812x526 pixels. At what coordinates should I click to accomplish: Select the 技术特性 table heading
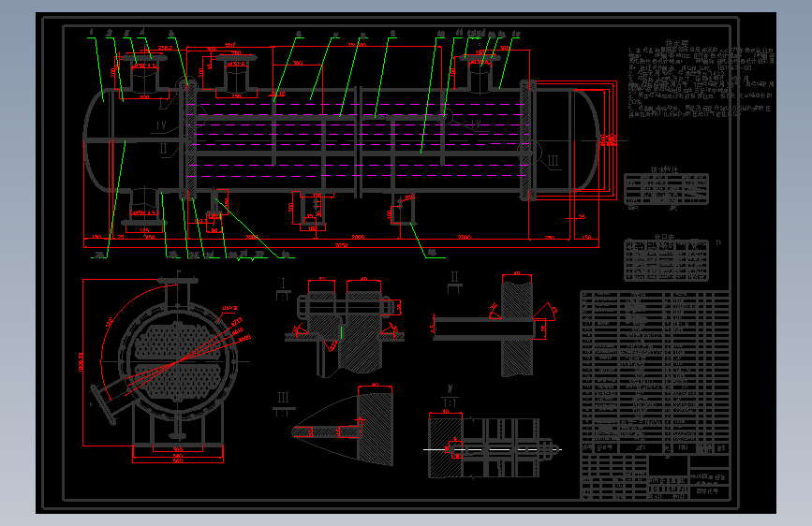664,169
